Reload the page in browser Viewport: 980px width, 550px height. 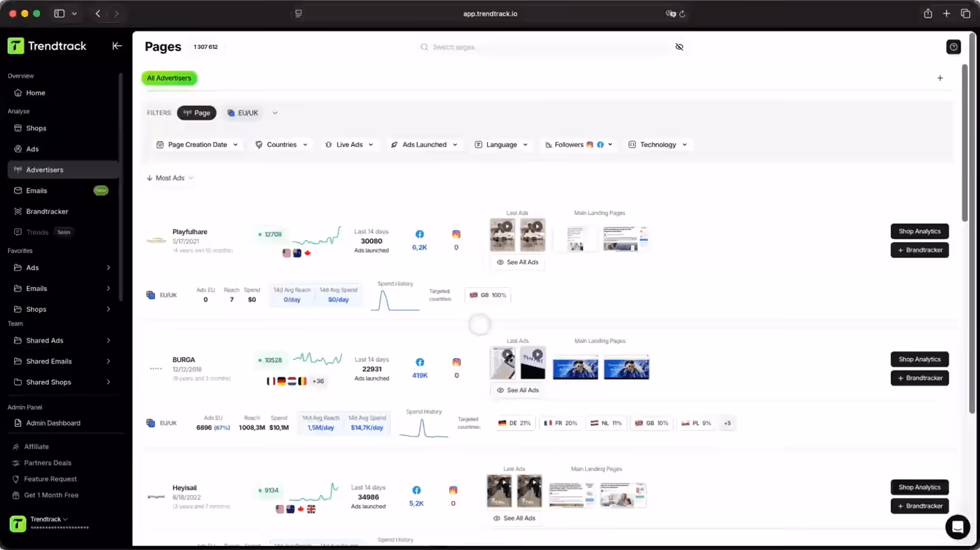[x=682, y=14]
